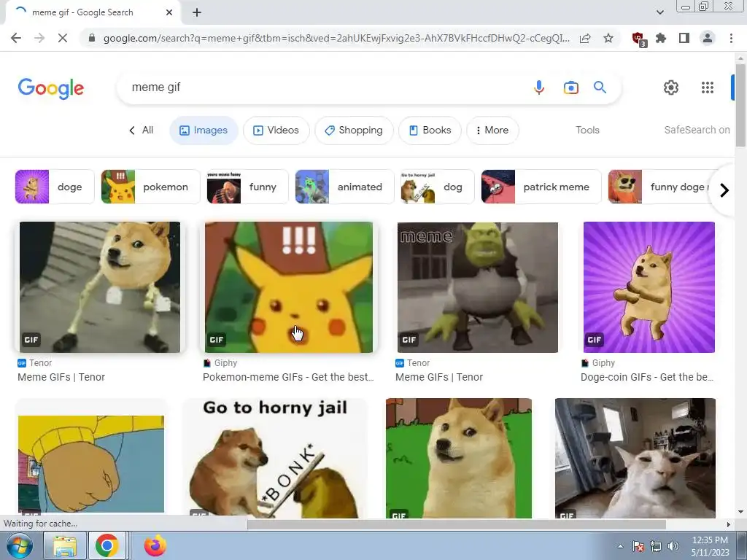Viewport: 747px width, 560px height.
Task: Open the Doge-coin GIFs Giphy link
Action: 647,377
